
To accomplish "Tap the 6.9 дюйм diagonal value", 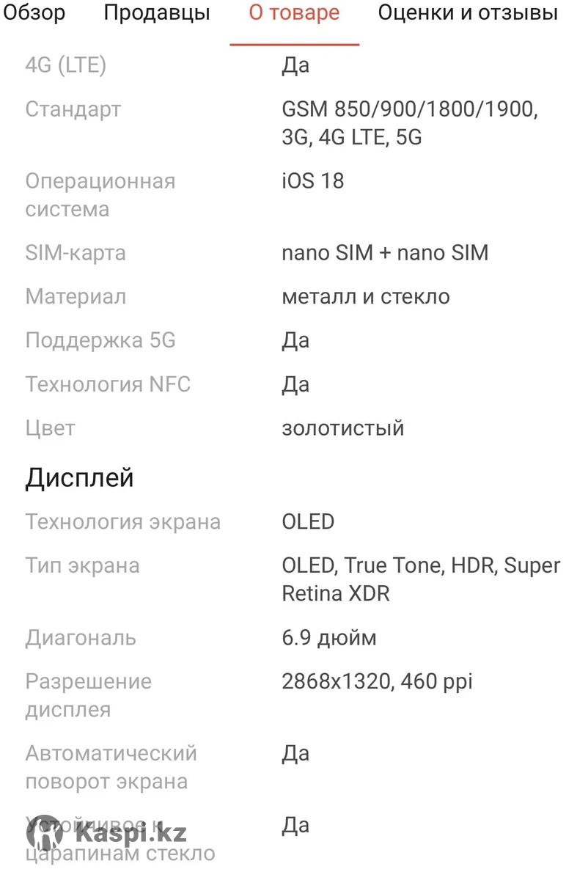I will [329, 638].
